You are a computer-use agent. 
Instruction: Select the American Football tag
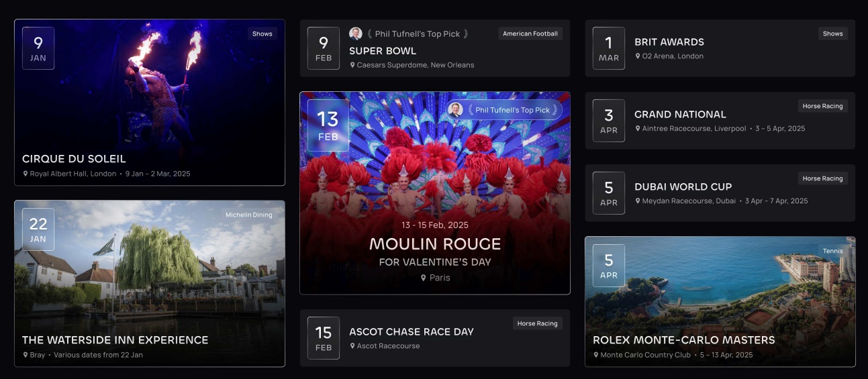pos(530,34)
